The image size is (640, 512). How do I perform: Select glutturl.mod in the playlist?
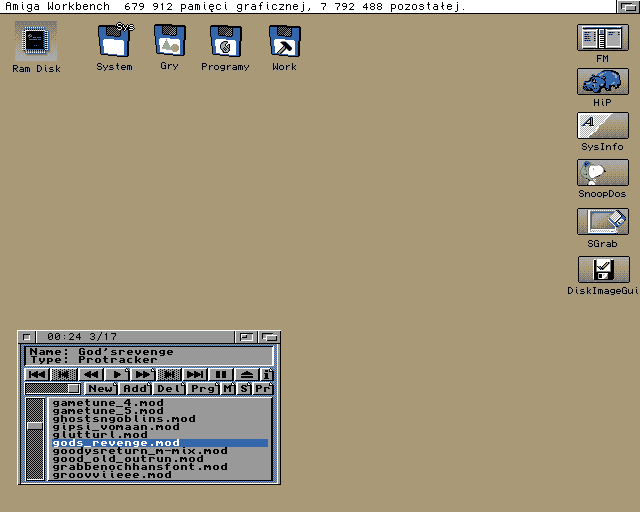pos(160,435)
